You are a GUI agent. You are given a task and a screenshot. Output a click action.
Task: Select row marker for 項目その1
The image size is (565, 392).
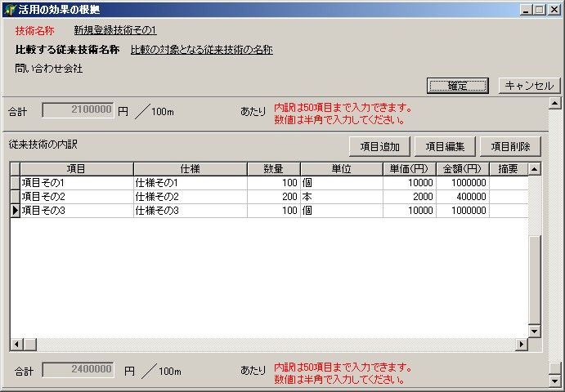(x=15, y=183)
